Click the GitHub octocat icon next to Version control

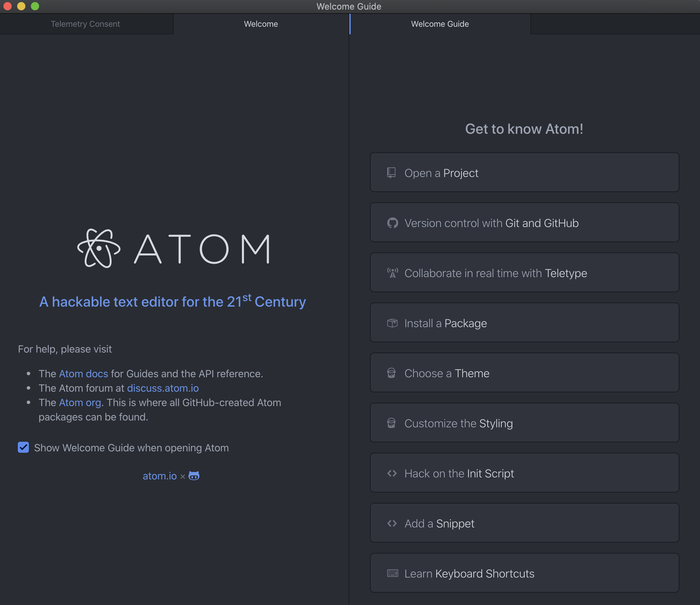(392, 223)
